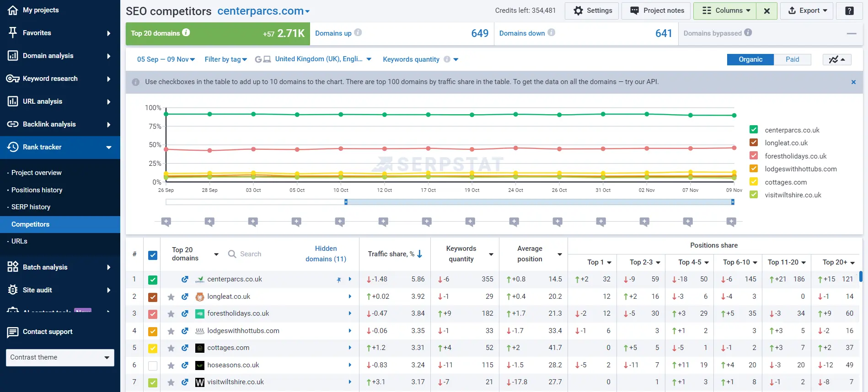
Task: Click right handle of chart range slider
Action: pos(733,202)
